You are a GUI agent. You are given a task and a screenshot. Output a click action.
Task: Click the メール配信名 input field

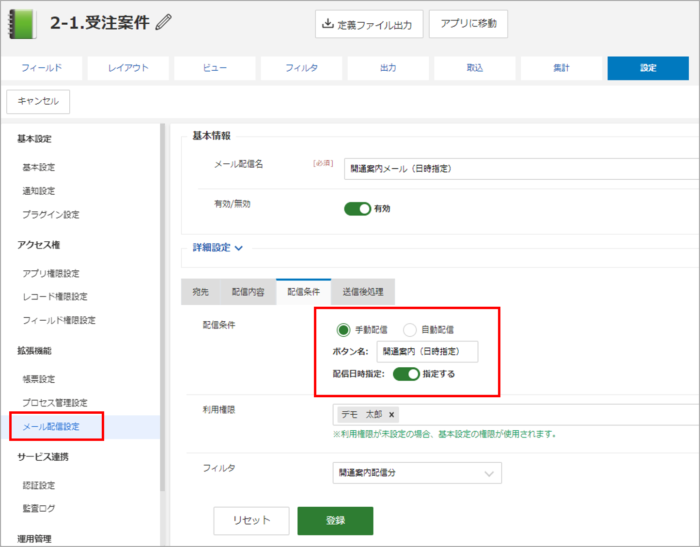tap(521, 169)
